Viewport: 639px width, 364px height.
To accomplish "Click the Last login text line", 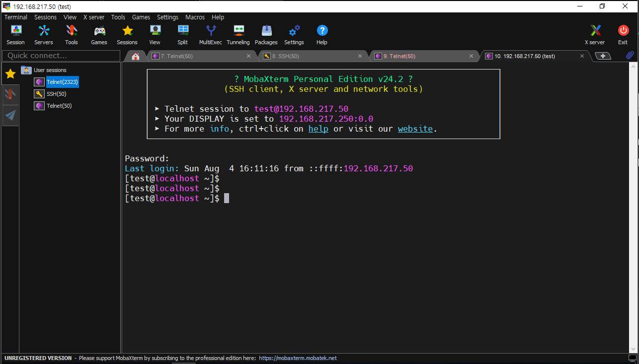I will point(269,168).
